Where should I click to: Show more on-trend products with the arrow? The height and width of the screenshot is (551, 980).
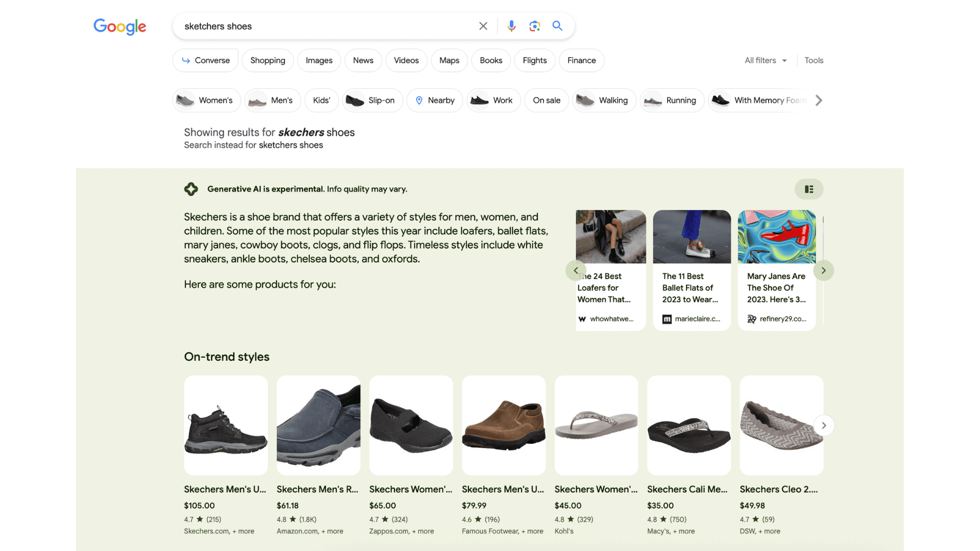click(x=823, y=425)
